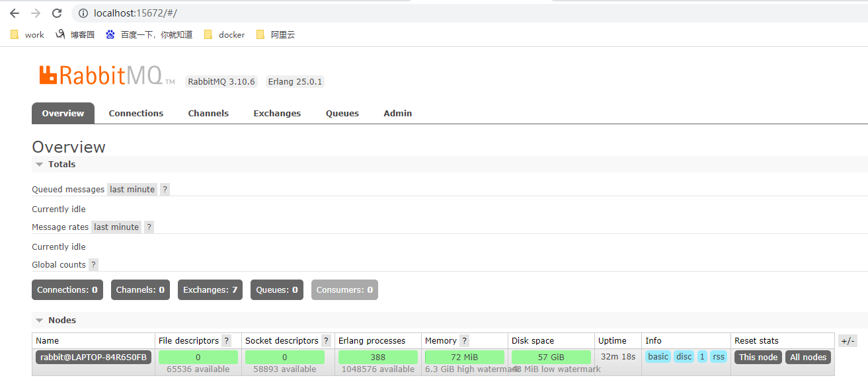Click the Connections: 0 count button
868x378 pixels.
point(67,289)
